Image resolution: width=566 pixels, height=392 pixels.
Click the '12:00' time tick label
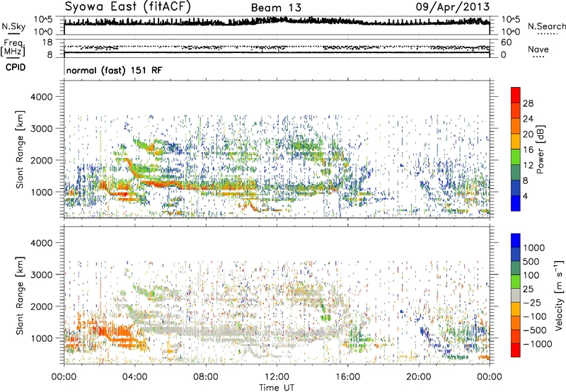coord(277,377)
